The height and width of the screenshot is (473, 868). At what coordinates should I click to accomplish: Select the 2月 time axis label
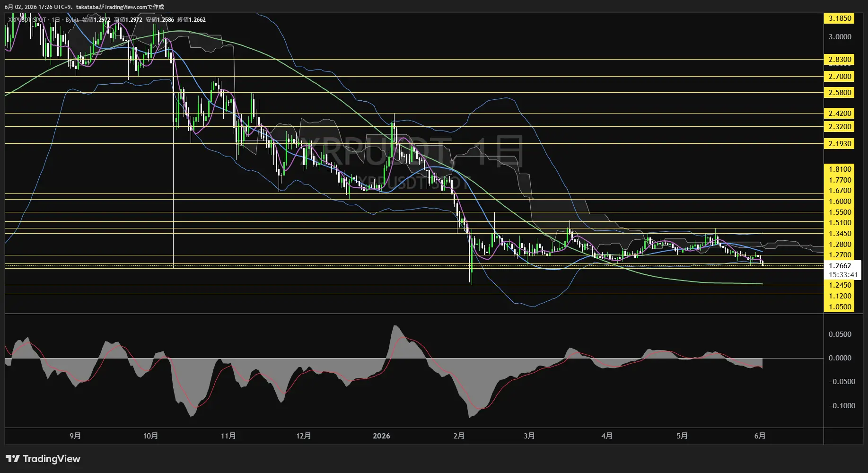[459, 436]
